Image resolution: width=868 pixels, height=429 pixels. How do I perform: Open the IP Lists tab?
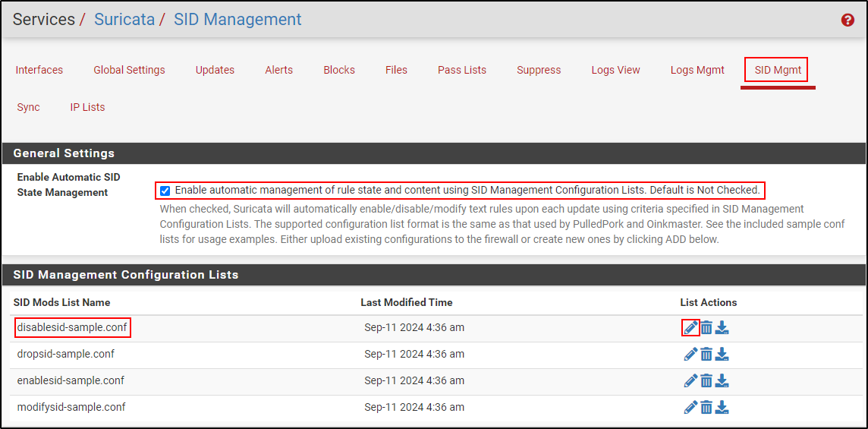pos(87,108)
